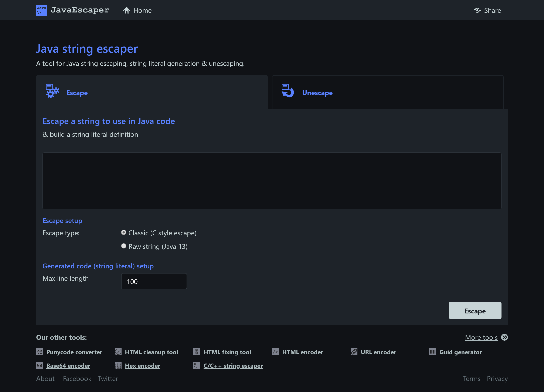The height and width of the screenshot is (392, 544).
Task: Click 'Escape a string to use in Java code'
Action: click(x=109, y=121)
